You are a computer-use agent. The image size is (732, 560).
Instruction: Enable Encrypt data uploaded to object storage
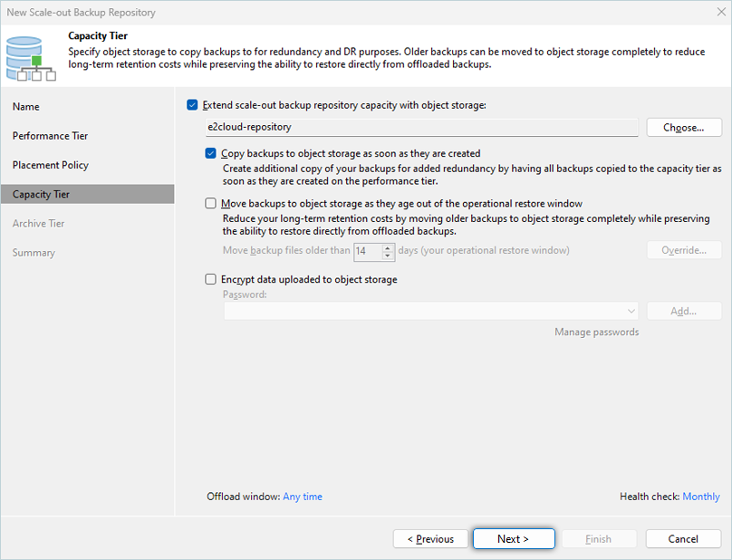tap(211, 280)
